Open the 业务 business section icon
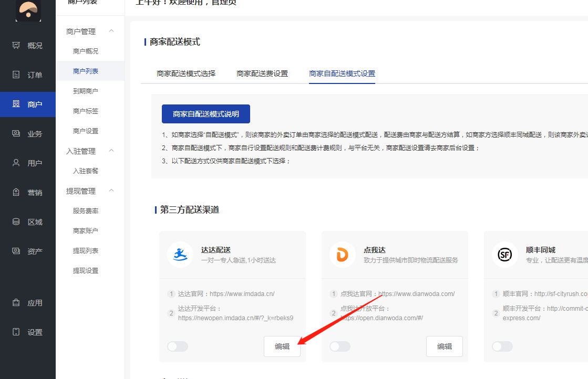 [x=16, y=133]
